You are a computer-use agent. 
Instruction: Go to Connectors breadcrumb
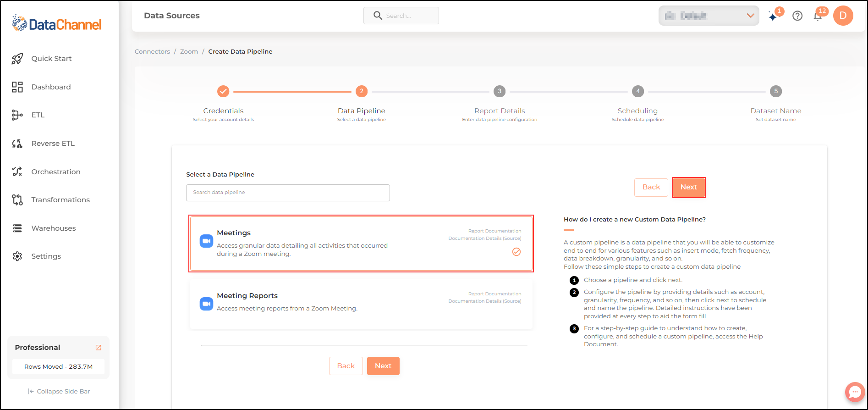(x=152, y=51)
